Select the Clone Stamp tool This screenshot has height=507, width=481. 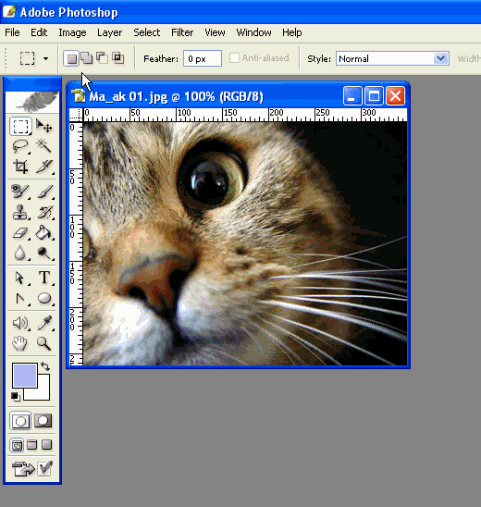(20, 212)
